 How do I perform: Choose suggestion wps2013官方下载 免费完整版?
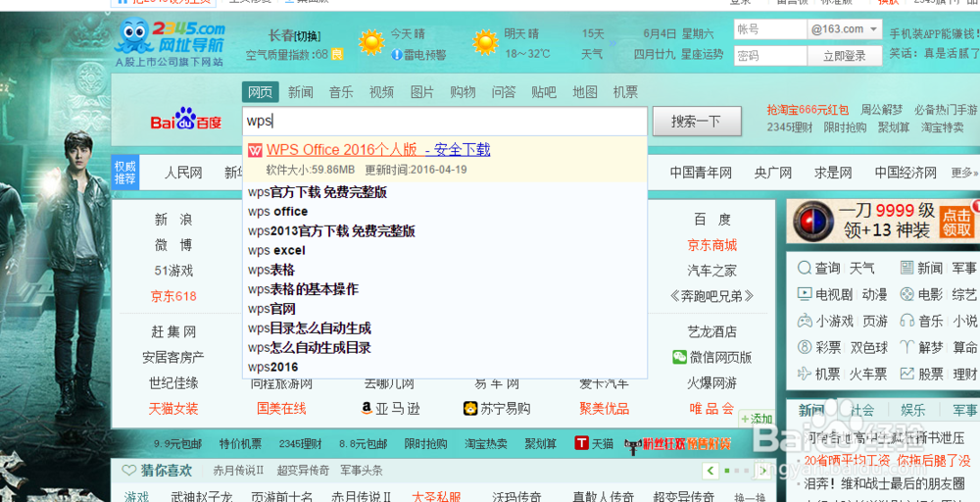331,230
